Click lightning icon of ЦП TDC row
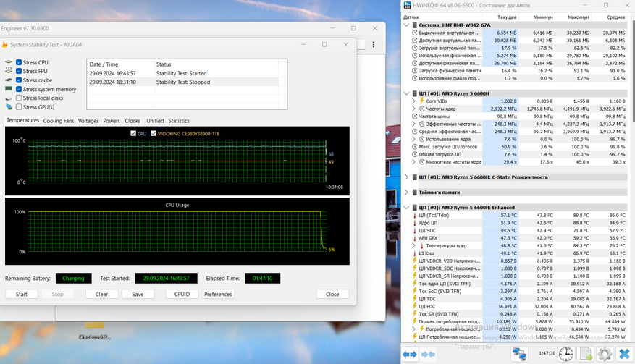 (x=415, y=299)
